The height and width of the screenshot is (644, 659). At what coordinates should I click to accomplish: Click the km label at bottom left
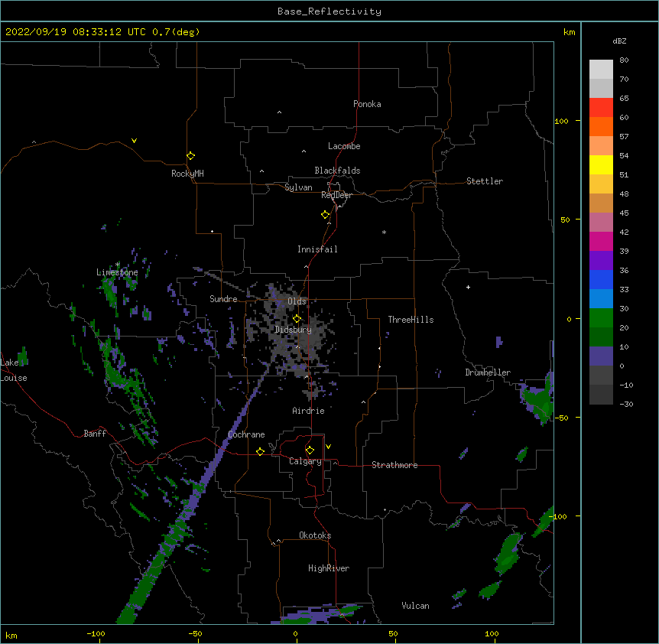point(11,635)
